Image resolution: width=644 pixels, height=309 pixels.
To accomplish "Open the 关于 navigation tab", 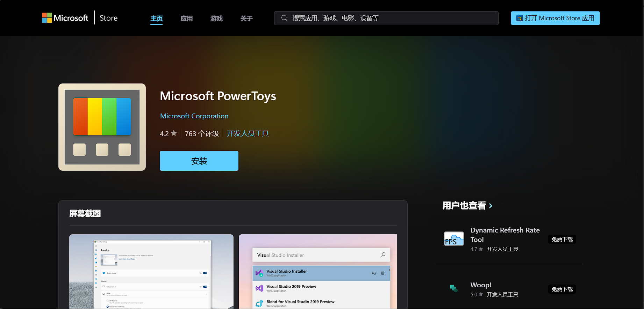I will 246,19.
